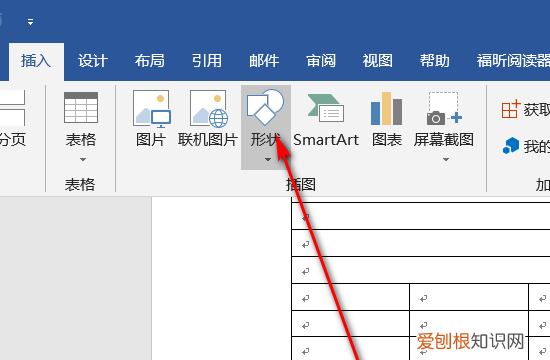
Task: Switch to the 插入 ribbon tab
Action: tap(36, 61)
